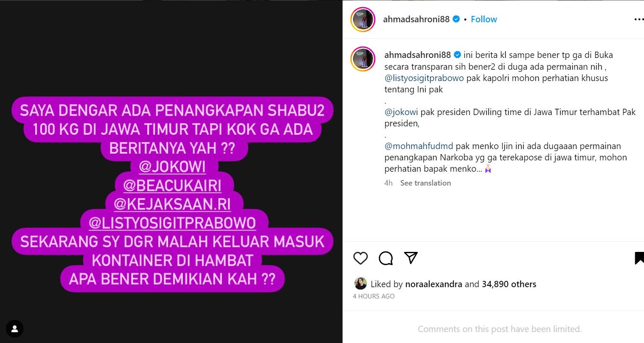
Task: Open the @listyosigitprabowo mention in caption
Action: [424, 78]
